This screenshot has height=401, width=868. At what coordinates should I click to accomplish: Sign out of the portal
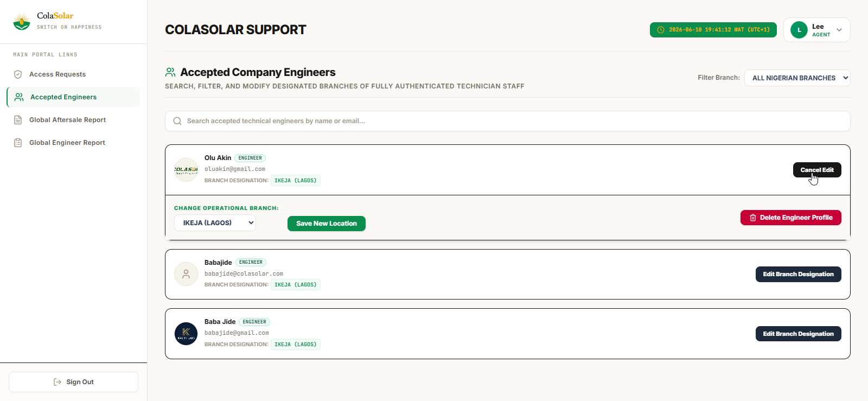tap(73, 382)
